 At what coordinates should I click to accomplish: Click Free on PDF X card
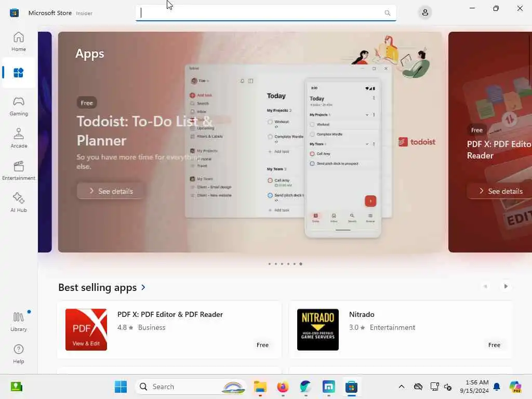262,345
